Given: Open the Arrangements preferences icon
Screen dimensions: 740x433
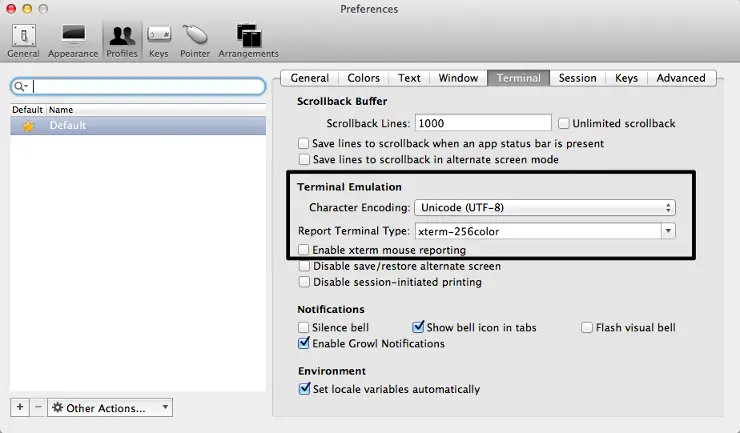Looking at the screenshot, I should [x=249, y=38].
